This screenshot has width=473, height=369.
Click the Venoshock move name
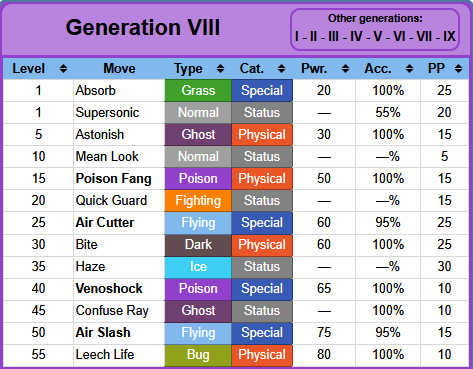pyautogui.click(x=109, y=288)
